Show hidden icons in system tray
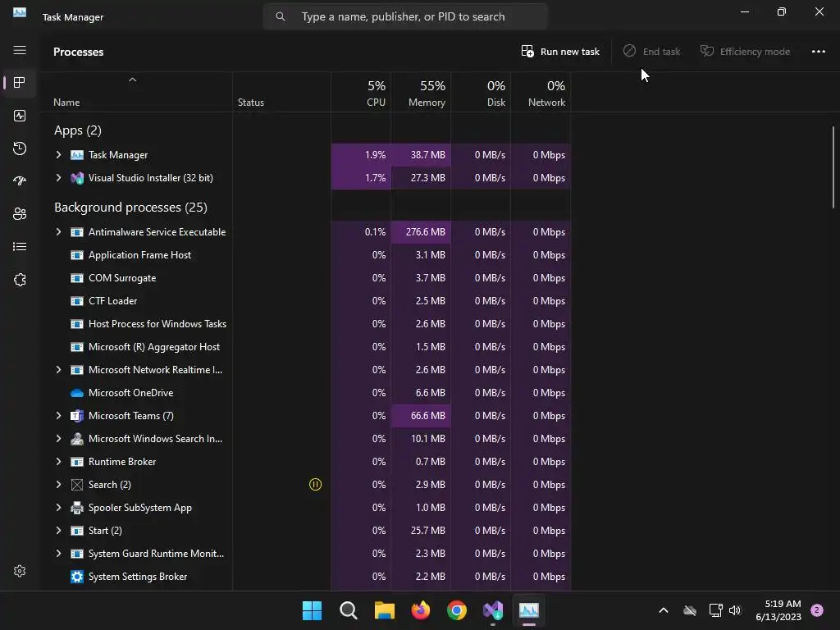Screen dimensions: 840x630 [x=663, y=610]
